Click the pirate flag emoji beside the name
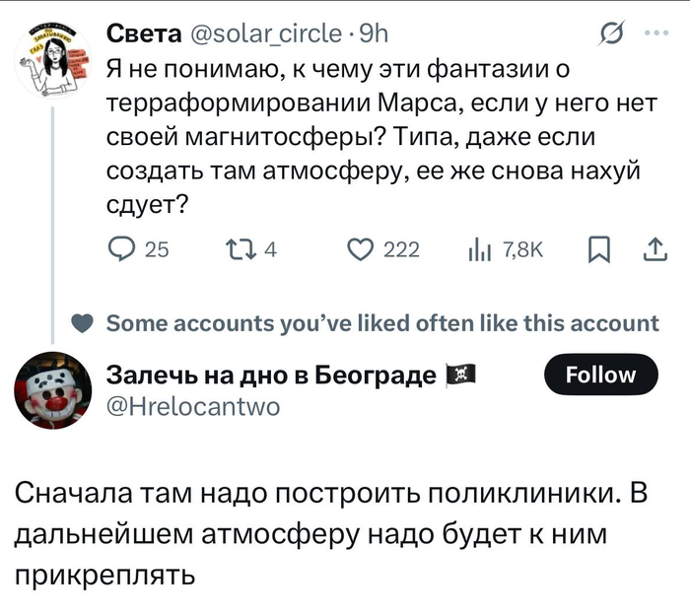Viewport: 690px width, 616px height. (x=461, y=375)
